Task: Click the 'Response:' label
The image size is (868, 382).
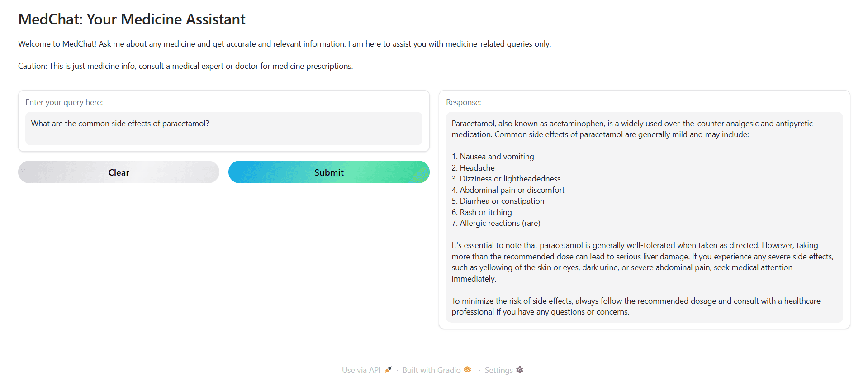Action: [463, 102]
